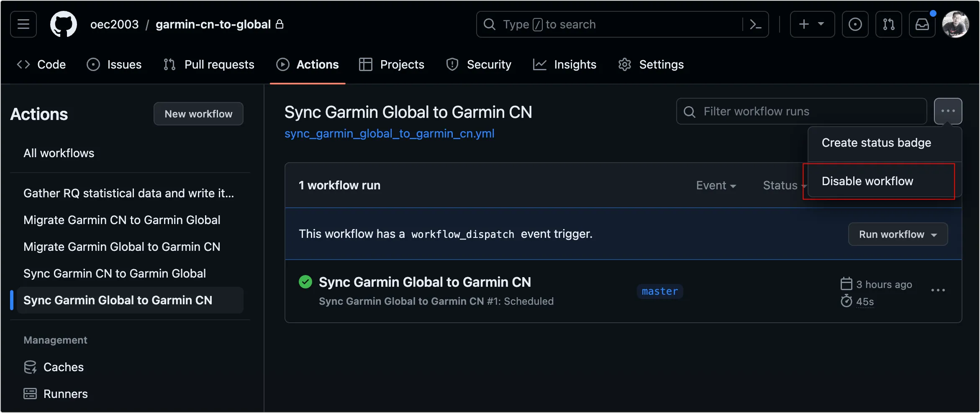Open the Run workflow dropdown
Viewport: 980px width, 413px height.
pyautogui.click(x=898, y=234)
